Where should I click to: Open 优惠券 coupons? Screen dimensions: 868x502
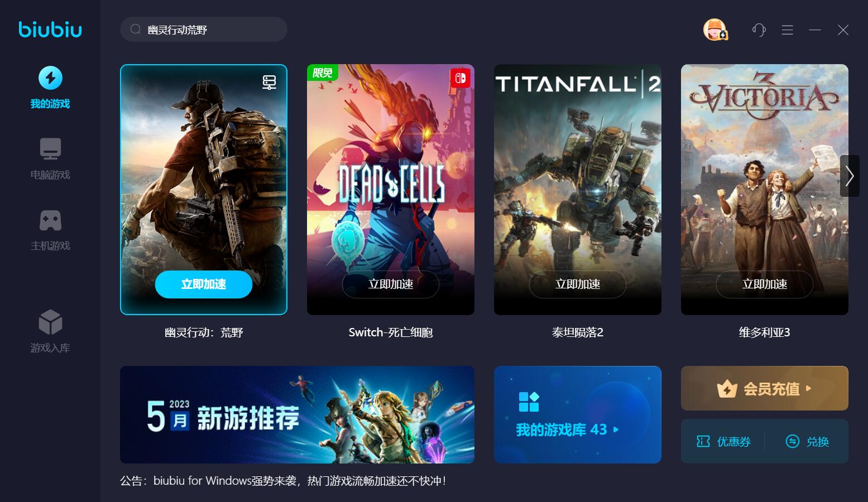(x=723, y=442)
